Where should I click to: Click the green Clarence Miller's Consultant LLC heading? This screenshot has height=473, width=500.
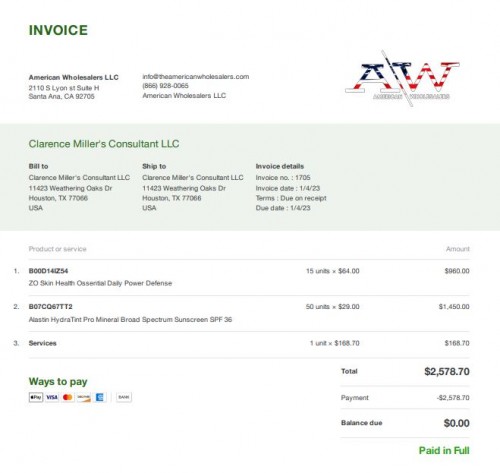(x=104, y=144)
